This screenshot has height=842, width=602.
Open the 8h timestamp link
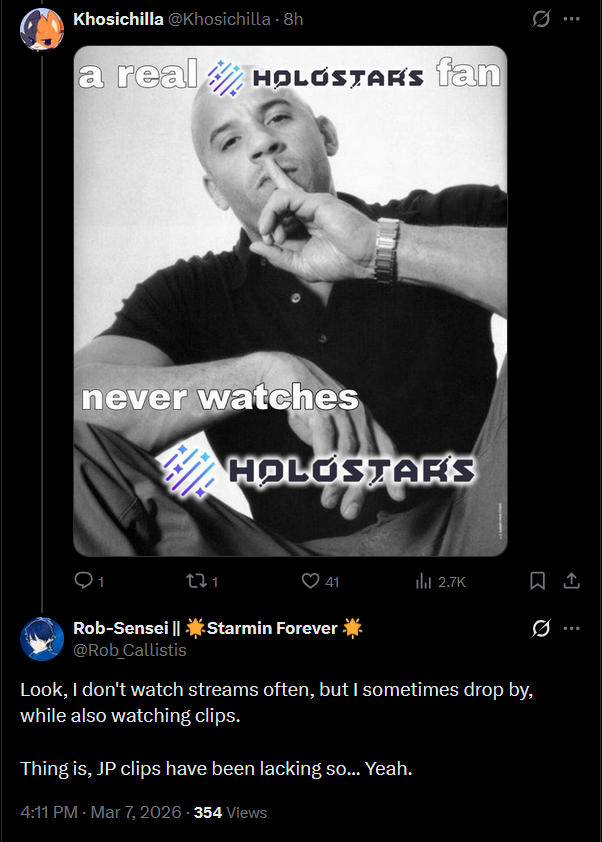(293, 19)
